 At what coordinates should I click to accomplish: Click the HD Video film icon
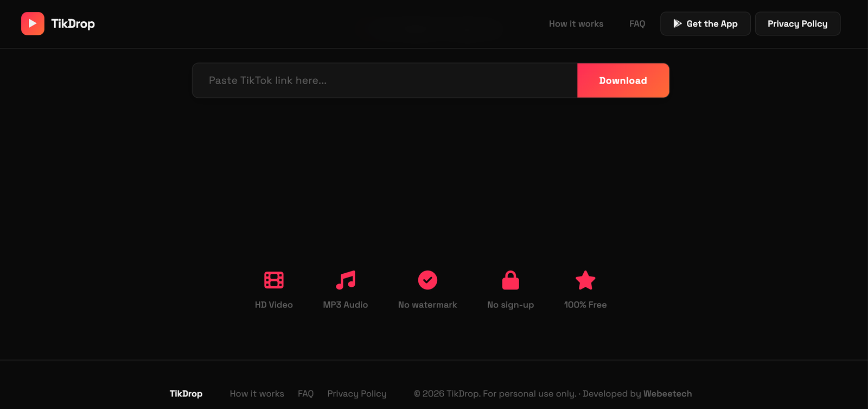[274, 280]
